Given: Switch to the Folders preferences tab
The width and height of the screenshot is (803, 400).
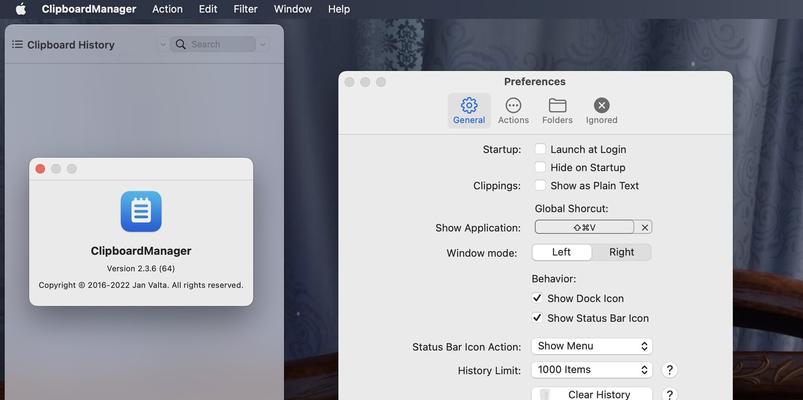Looking at the screenshot, I should pyautogui.click(x=557, y=111).
